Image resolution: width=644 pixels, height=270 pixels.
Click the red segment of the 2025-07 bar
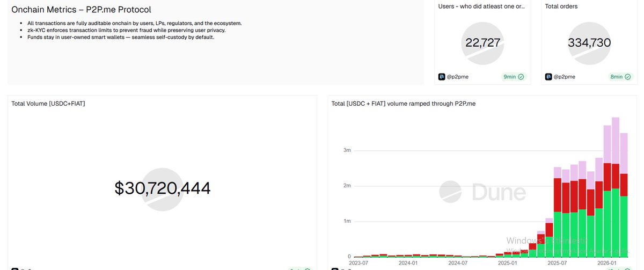tap(558, 195)
